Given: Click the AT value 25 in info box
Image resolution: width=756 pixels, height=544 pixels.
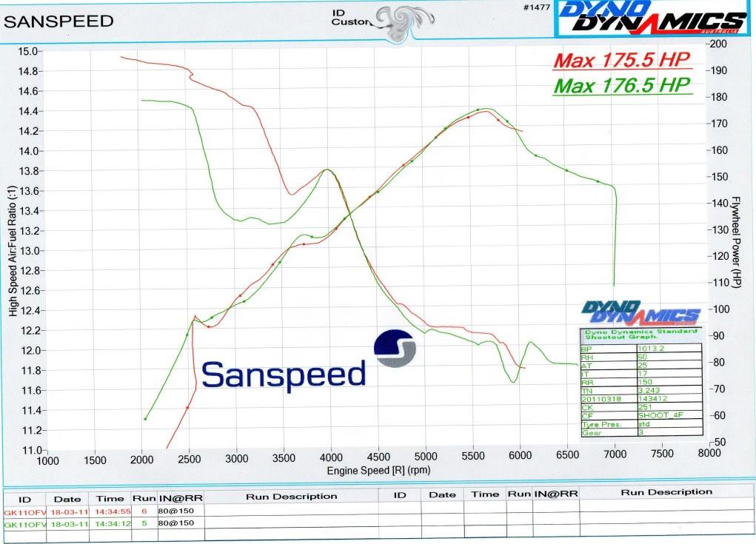Looking at the screenshot, I should coord(642,365).
